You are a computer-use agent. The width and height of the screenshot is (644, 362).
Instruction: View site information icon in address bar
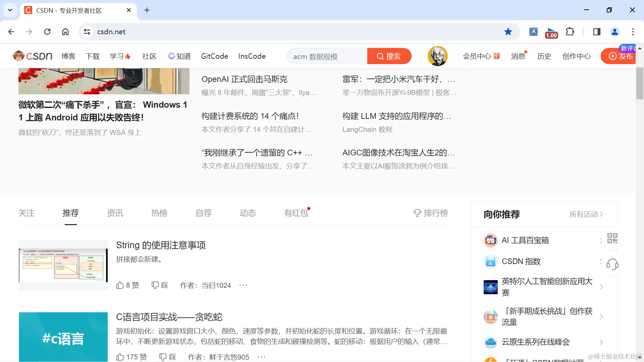point(87,32)
